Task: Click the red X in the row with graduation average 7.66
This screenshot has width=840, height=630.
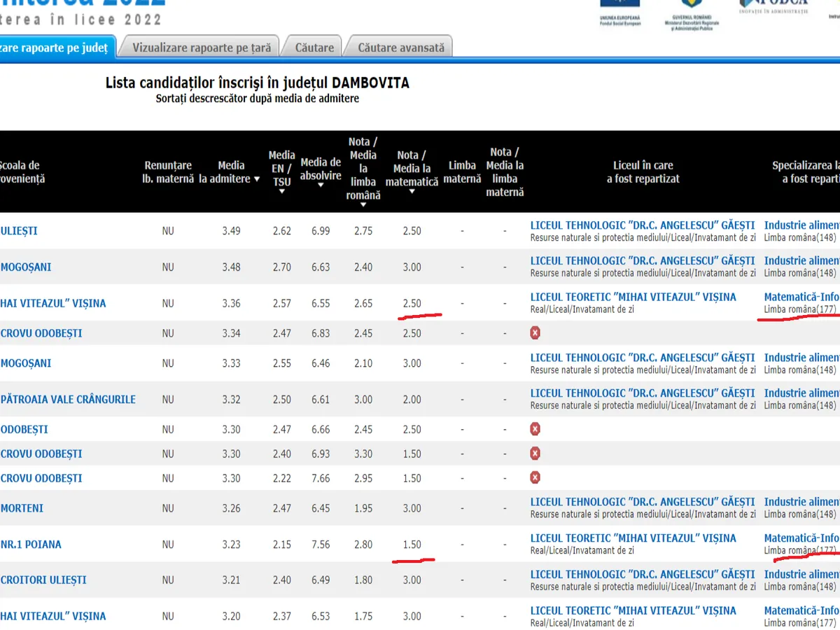Action: pos(535,478)
